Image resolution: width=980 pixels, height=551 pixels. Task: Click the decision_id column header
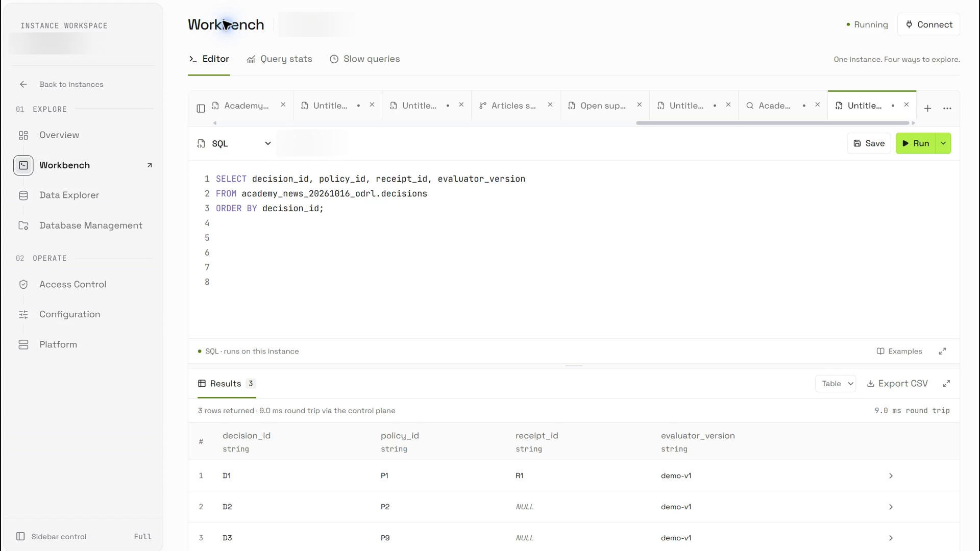(247, 436)
